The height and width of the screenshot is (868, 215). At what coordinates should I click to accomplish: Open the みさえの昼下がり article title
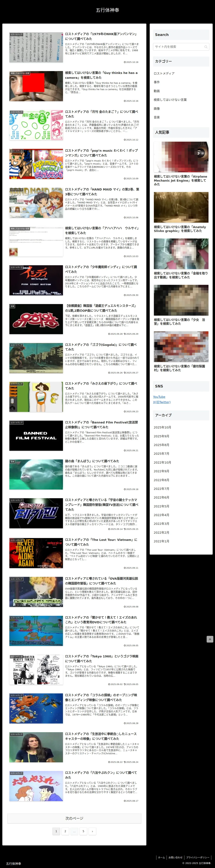point(101,386)
